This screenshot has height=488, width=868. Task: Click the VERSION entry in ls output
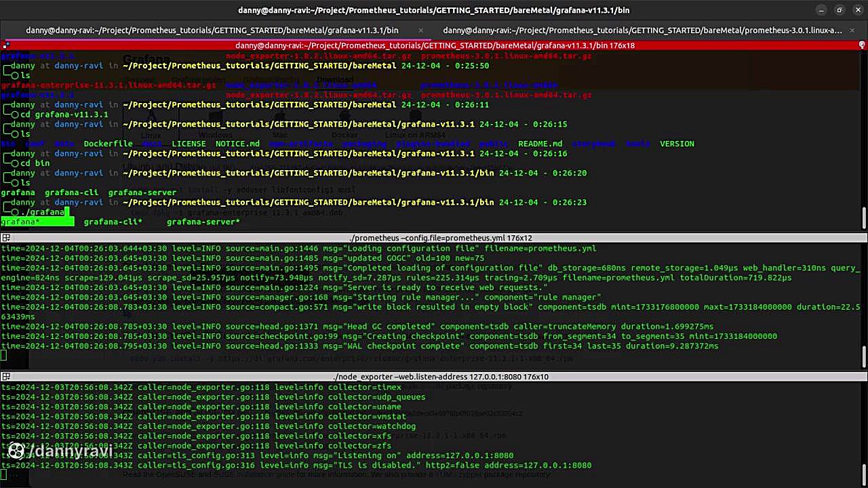coord(677,144)
